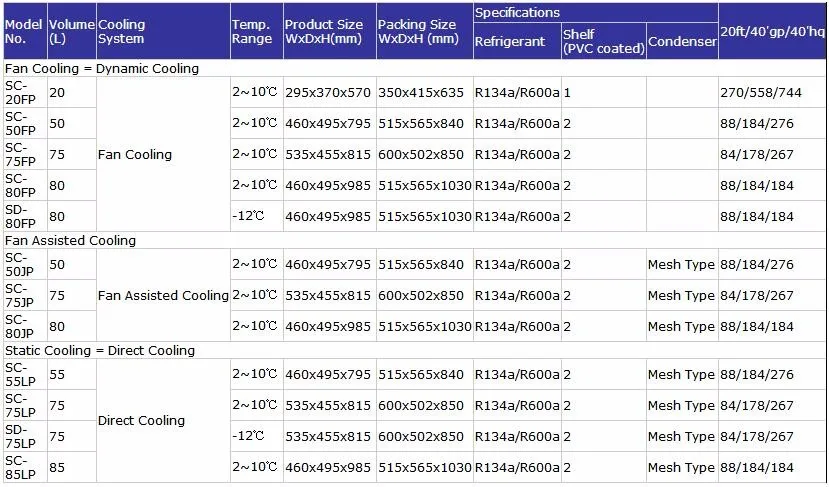Click the 295x370x570 product size cell

(327, 92)
